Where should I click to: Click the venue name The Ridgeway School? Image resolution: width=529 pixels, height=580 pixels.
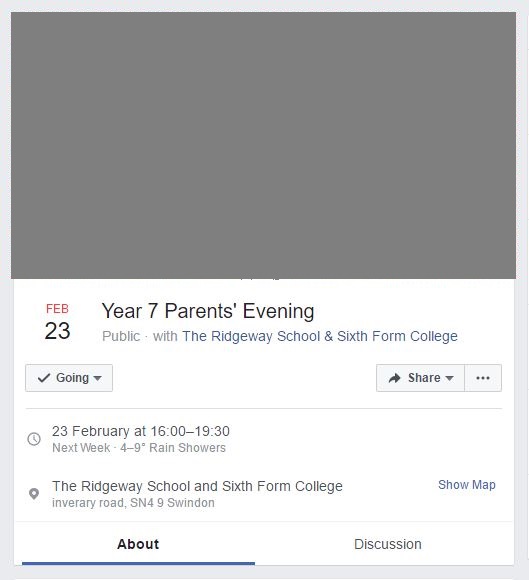tap(197, 486)
